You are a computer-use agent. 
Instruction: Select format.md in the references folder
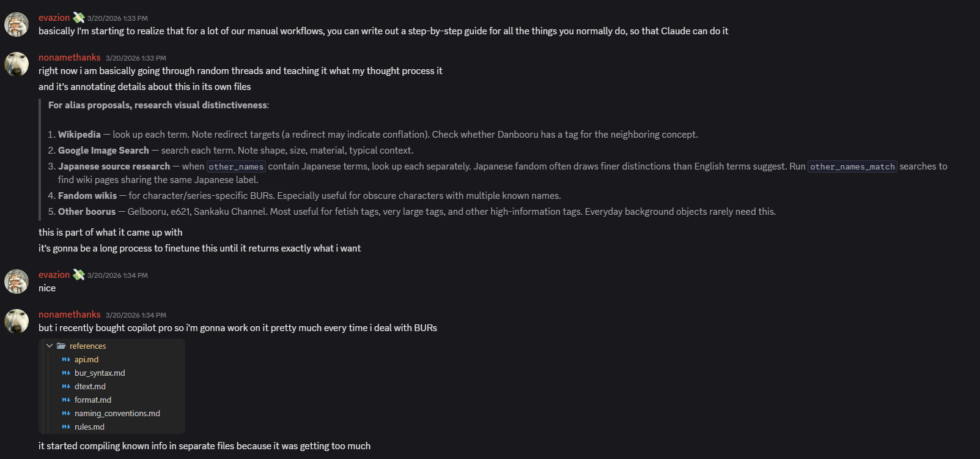(x=93, y=400)
